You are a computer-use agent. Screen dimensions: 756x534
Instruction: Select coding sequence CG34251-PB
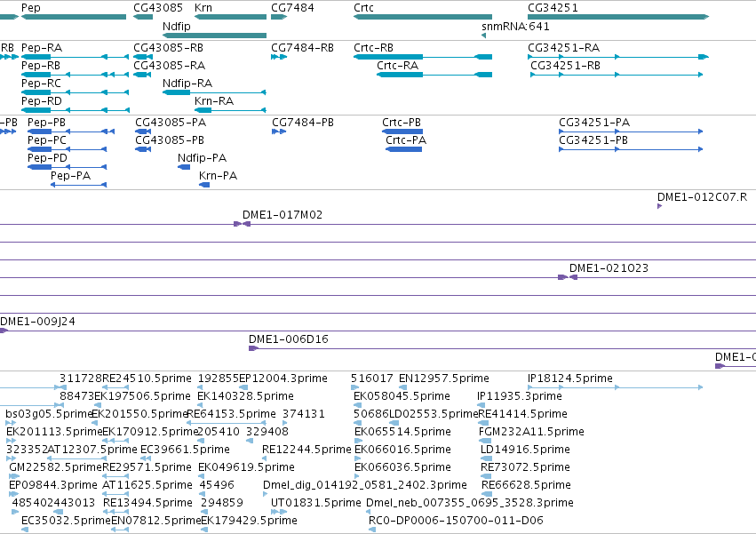point(593,140)
